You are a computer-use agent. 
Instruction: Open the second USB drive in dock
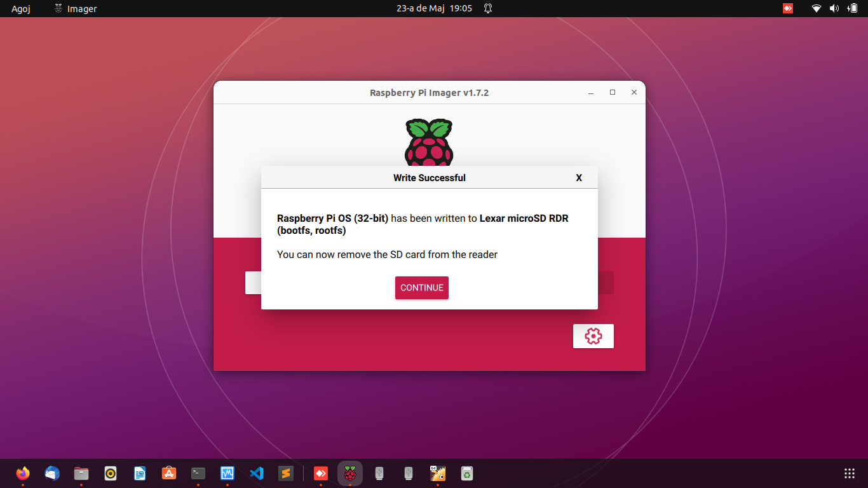[x=409, y=473]
